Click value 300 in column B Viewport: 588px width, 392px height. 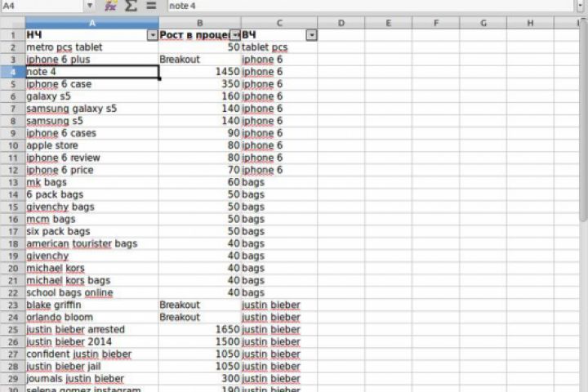[200, 379]
